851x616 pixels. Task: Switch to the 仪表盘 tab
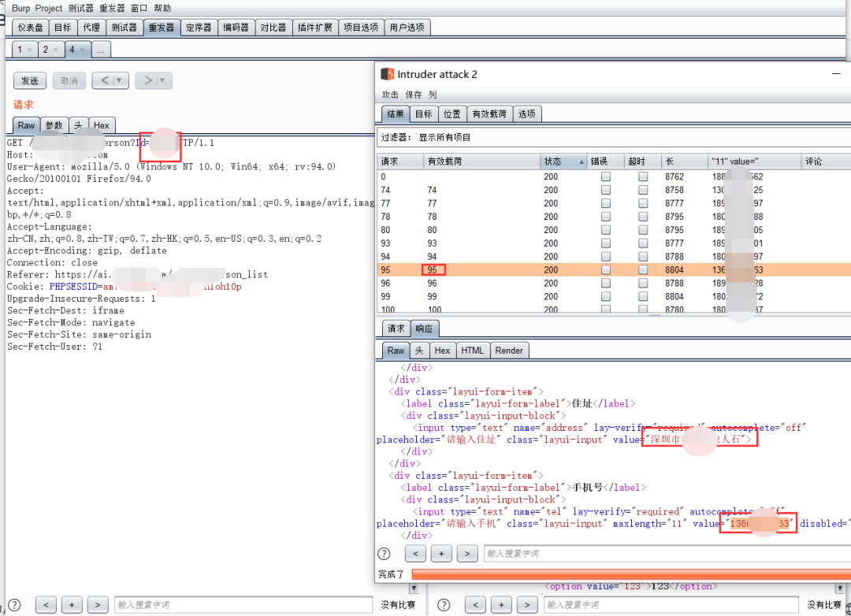[31, 27]
